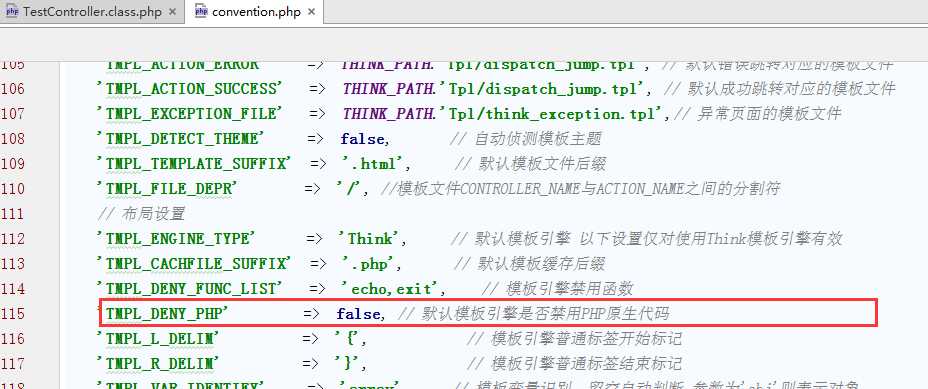This screenshot has height=389, width=928.
Task: Click the 默认成功跳转对应的模板文件 comment
Action: pyautogui.click(x=779, y=89)
